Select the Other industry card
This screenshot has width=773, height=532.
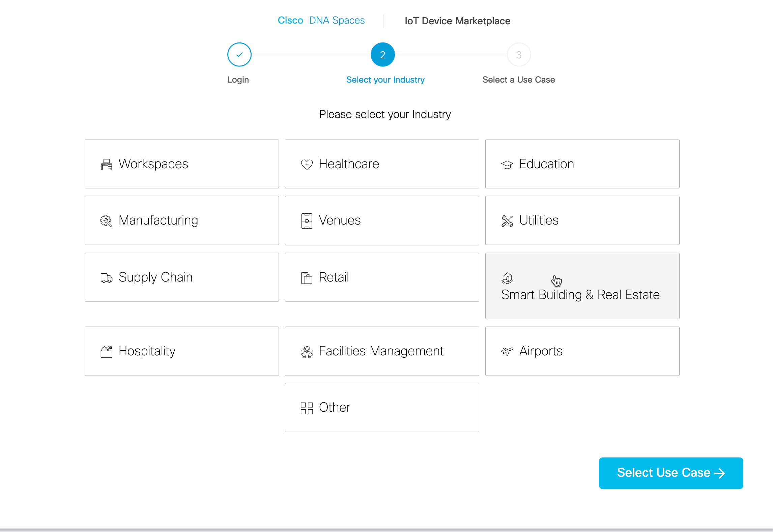point(382,407)
